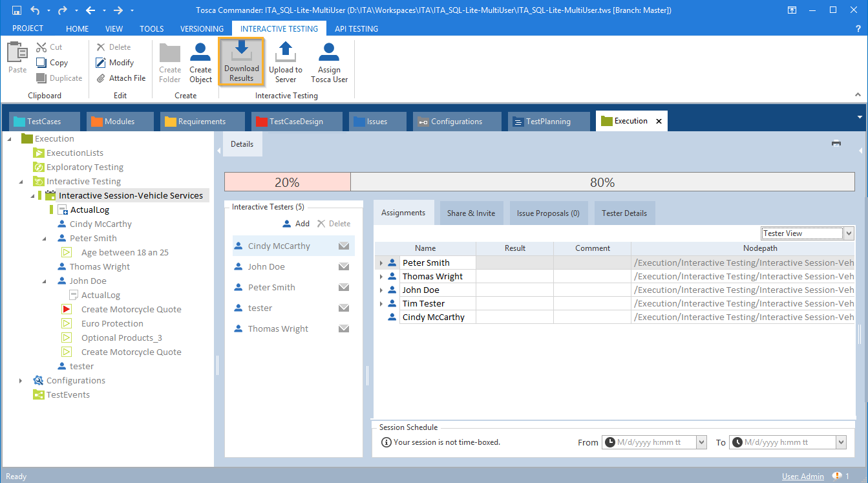Viewport: 868px width, 483px height.
Task: Click the Attach File paperclip button
Action: [121, 78]
